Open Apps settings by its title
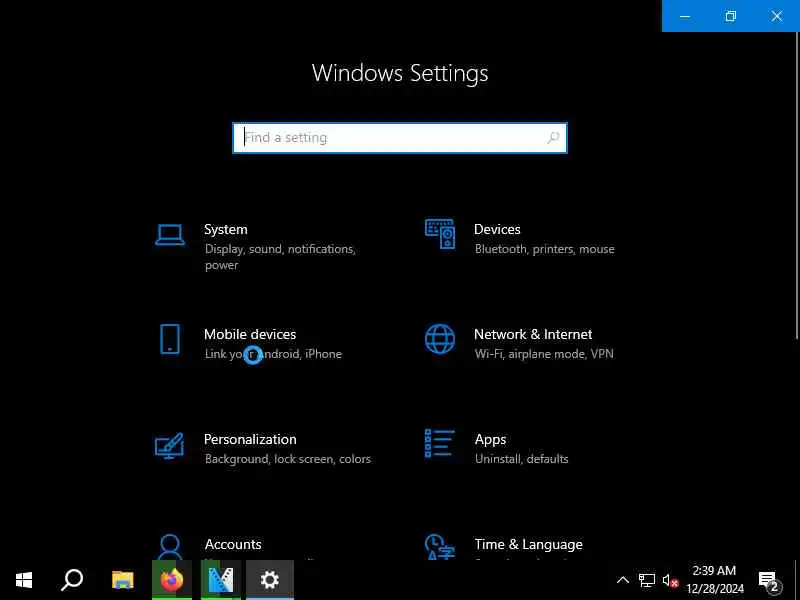The width and height of the screenshot is (800, 600). click(x=490, y=440)
